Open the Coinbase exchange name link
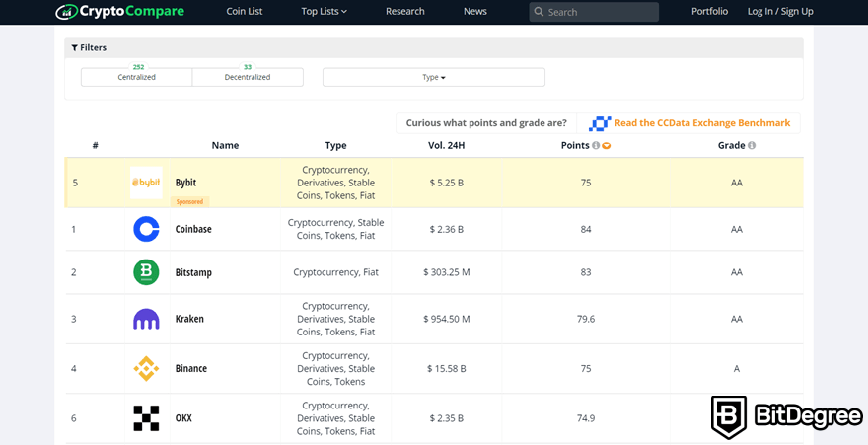 click(x=193, y=229)
